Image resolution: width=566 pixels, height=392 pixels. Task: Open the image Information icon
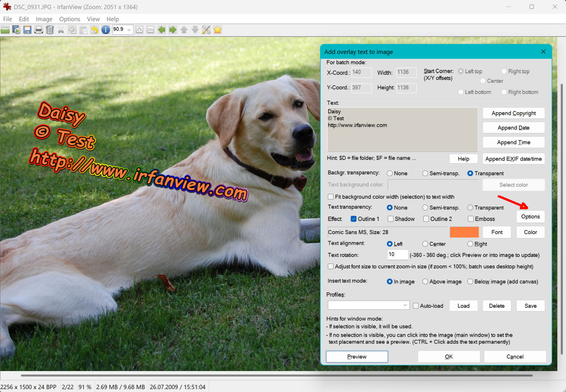click(106, 30)
